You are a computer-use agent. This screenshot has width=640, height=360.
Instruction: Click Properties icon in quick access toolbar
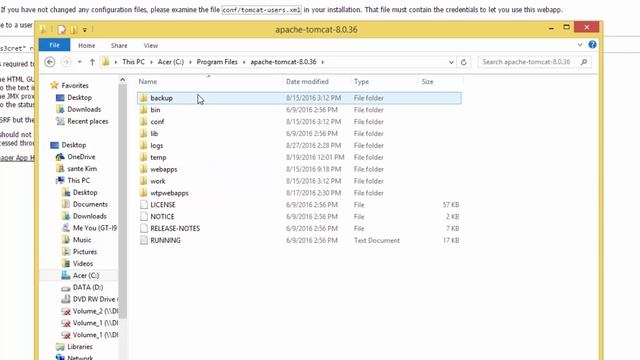tap(62, 29)
